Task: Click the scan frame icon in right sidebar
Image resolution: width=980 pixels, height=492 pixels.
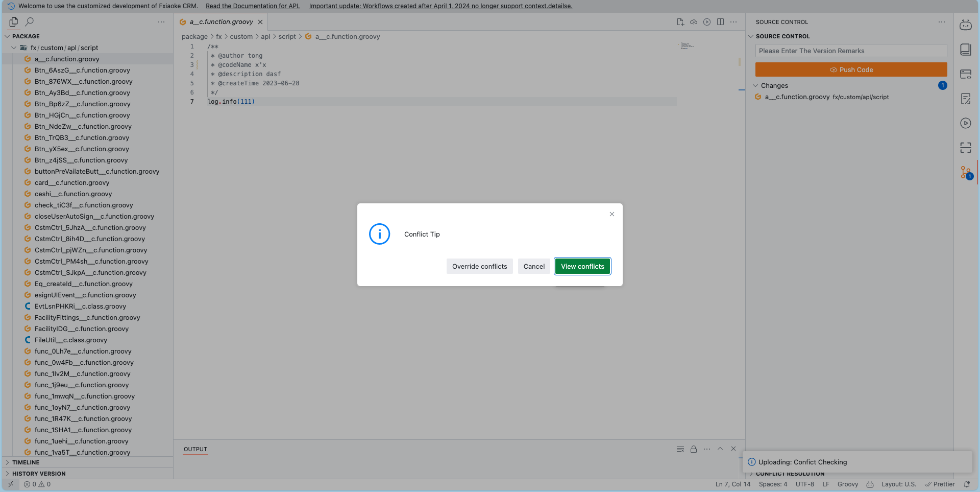Action: click(x=965, y=148)
